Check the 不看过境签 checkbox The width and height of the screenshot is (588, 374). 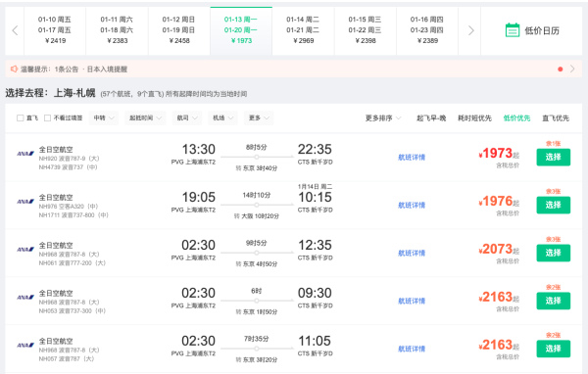point(47,118)
